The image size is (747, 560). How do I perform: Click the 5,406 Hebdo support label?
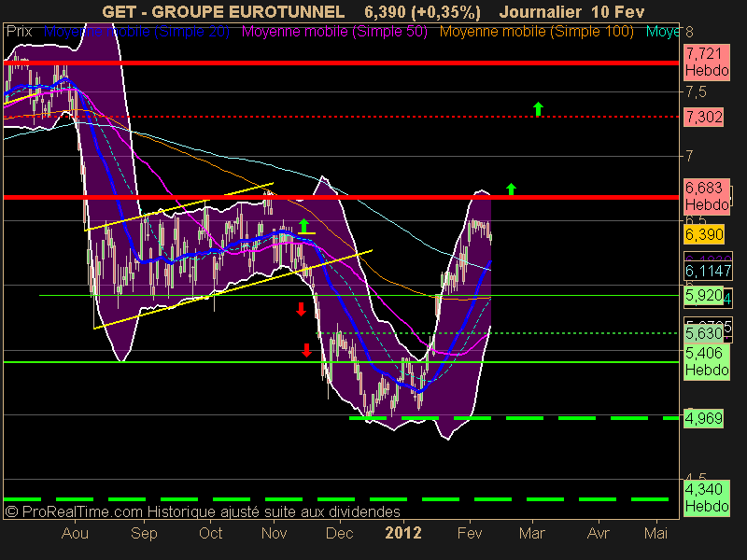point(707,361)
